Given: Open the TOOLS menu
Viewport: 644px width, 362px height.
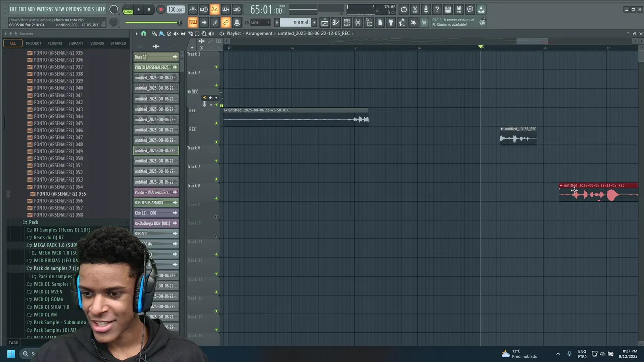Looking at the screenshot, I should coord(88,9).
